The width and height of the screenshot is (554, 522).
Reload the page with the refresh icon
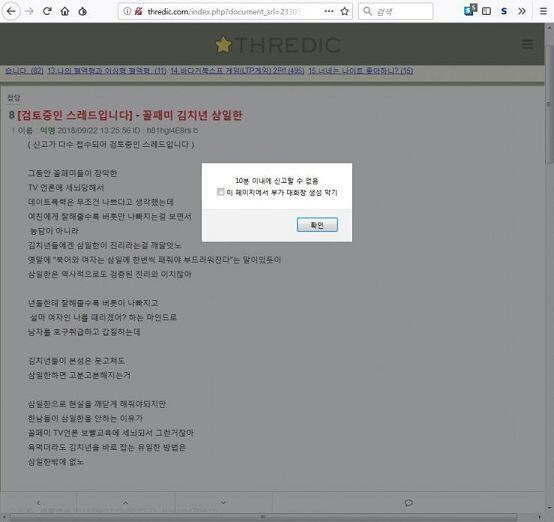(47, 11)
